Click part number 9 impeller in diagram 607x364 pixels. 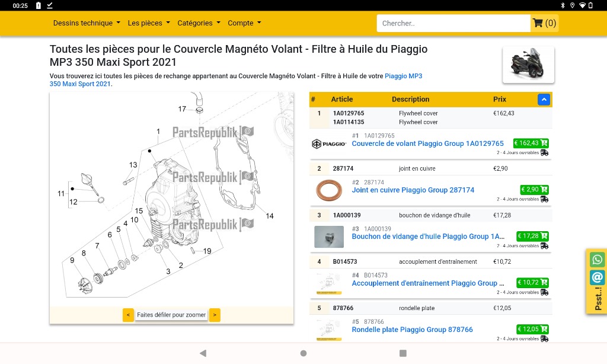(x=72, y=260)
